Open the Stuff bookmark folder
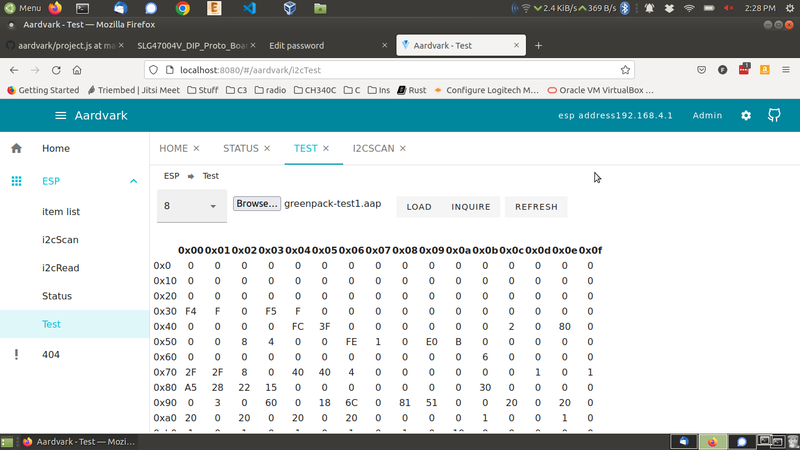 click(203, 90)
